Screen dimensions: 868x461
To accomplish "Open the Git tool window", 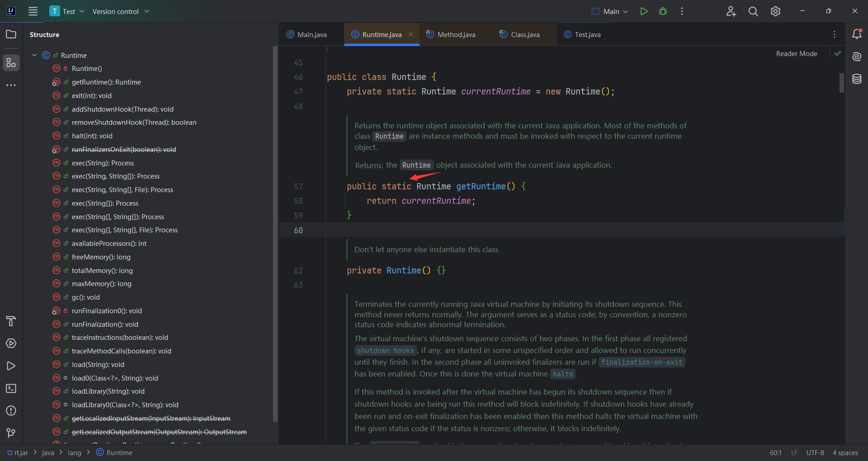I will click(11, 433).
